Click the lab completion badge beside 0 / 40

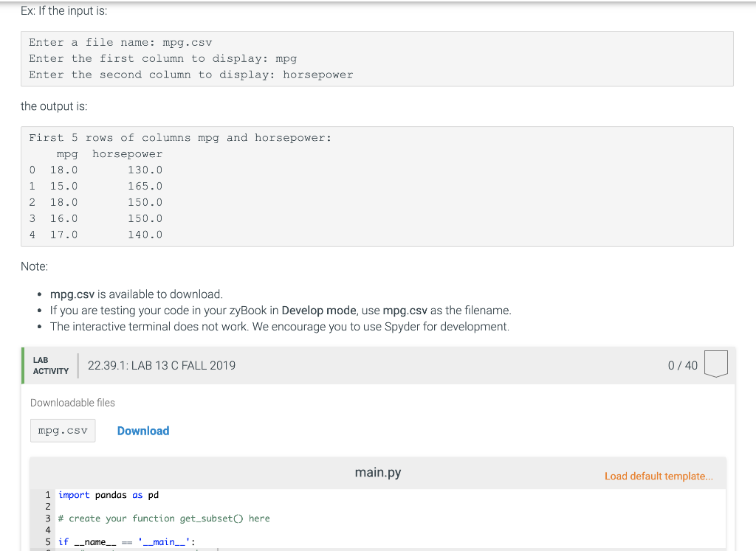coord(715,364)
